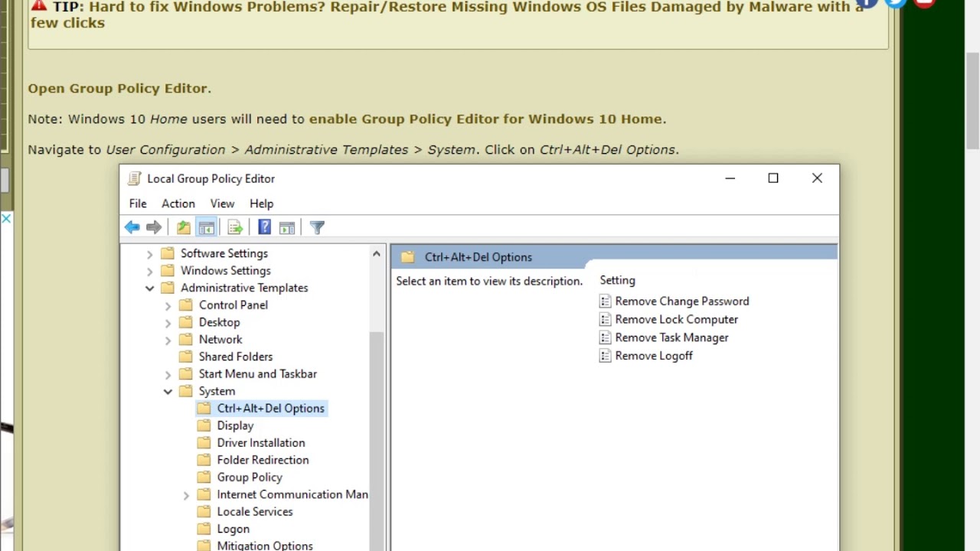Click Remove Task Manager policy icon

605,337
